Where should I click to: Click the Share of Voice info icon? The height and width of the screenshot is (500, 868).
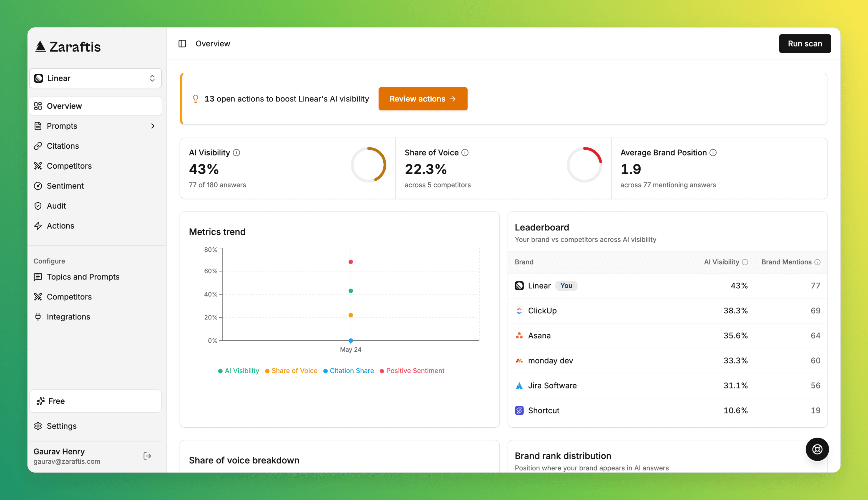point(465,153)
